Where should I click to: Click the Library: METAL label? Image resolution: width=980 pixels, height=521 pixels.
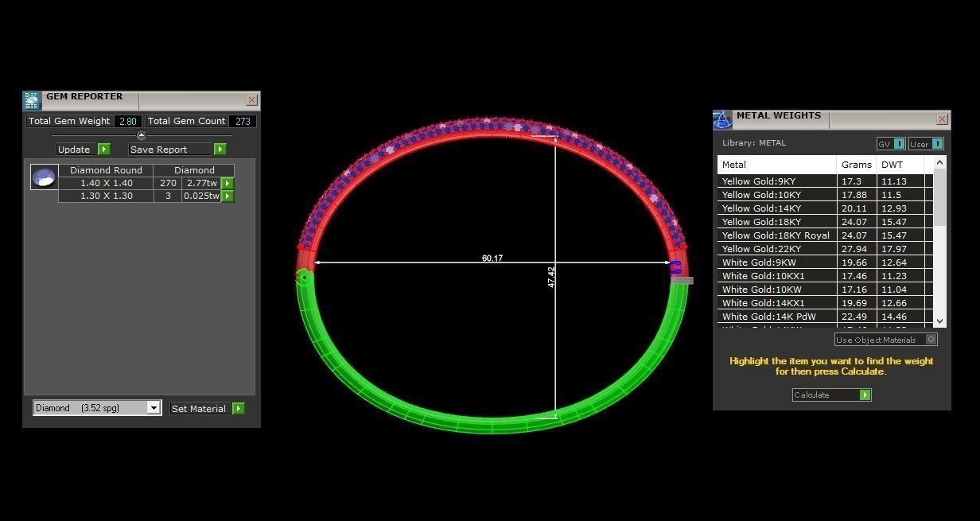pos(753,143)
